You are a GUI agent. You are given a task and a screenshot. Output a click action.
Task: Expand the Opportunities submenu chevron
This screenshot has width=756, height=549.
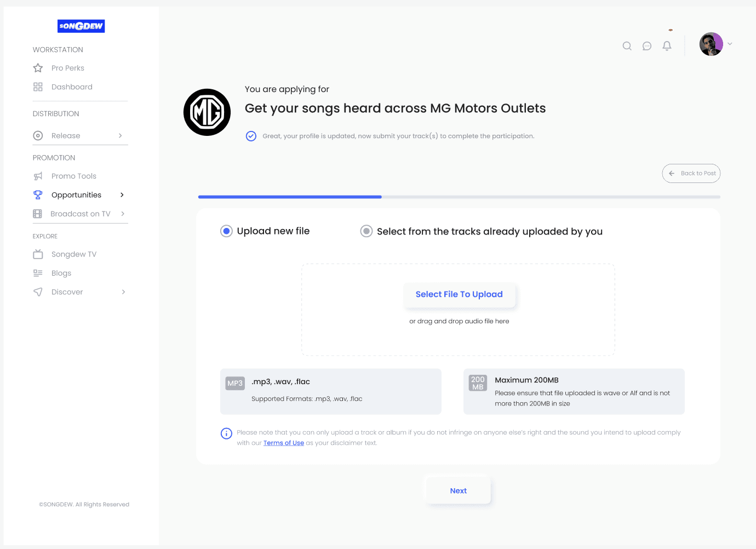[122, 195]
